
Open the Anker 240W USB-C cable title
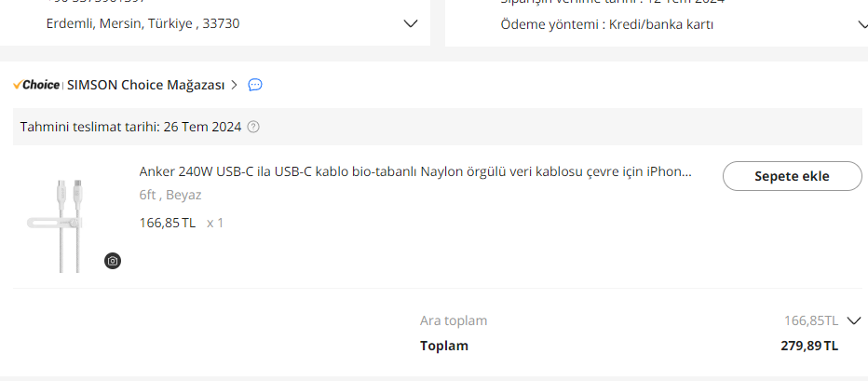415,171
